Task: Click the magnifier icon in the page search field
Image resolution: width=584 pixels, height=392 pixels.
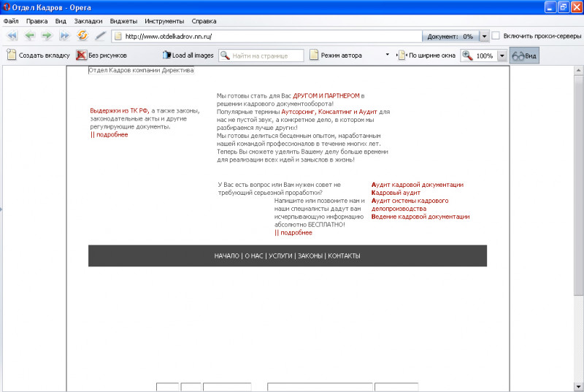Action: pyautogui.click(x=225, y=55)
